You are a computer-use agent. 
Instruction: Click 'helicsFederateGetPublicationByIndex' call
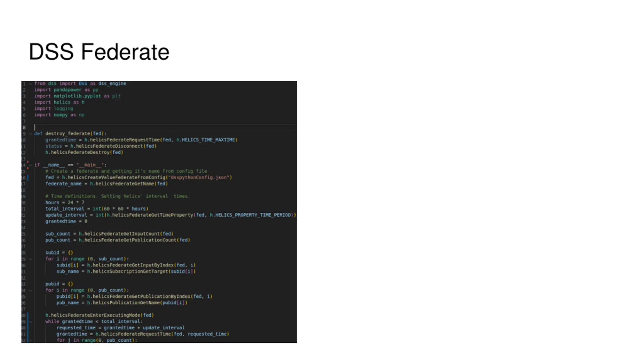(141, 296)
